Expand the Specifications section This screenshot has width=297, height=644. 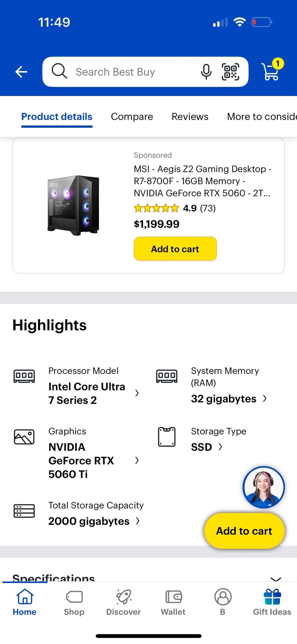(276, 578)
